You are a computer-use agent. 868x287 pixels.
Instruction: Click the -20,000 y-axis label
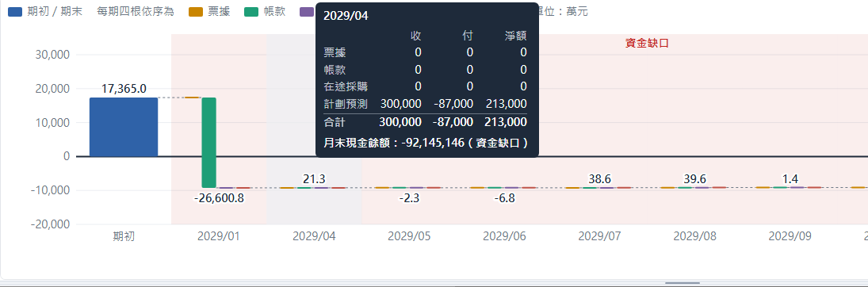[50, 224]
